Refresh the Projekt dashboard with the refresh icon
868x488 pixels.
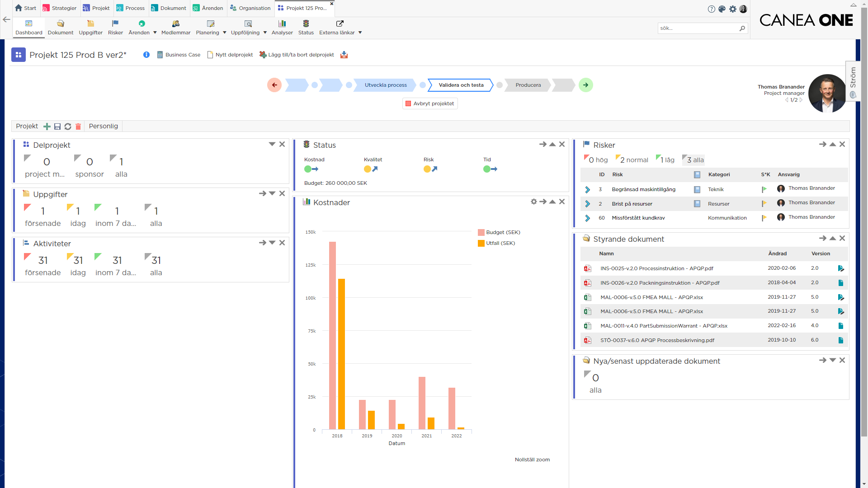click(67, 127)
